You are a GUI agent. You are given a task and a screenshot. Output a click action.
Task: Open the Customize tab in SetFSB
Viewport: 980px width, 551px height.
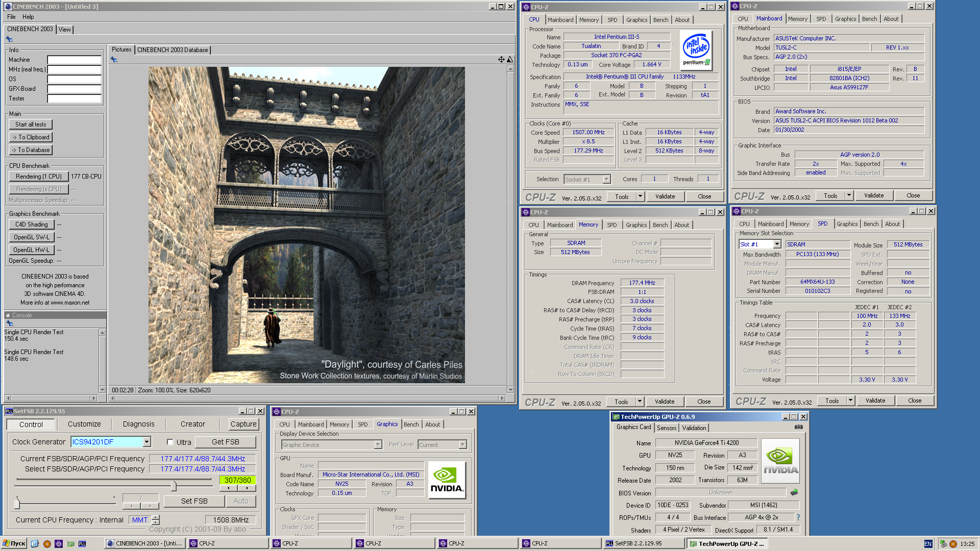[x=84, y=424]
